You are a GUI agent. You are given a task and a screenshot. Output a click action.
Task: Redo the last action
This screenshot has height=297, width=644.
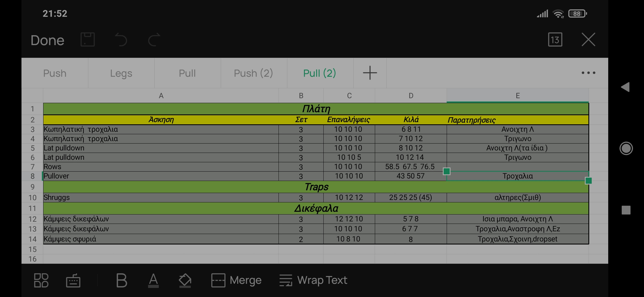[154, 40]
